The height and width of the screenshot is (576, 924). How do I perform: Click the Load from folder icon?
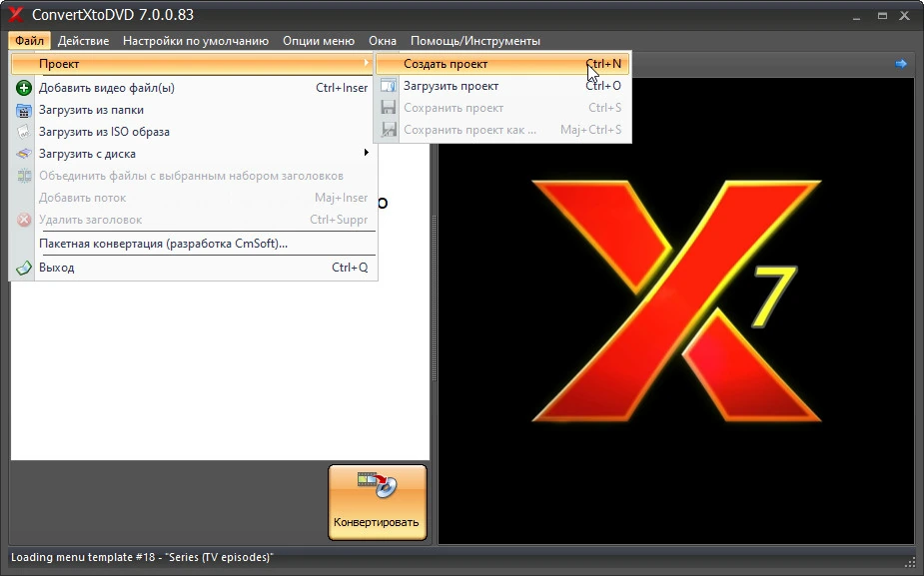(x=24, y=110)
